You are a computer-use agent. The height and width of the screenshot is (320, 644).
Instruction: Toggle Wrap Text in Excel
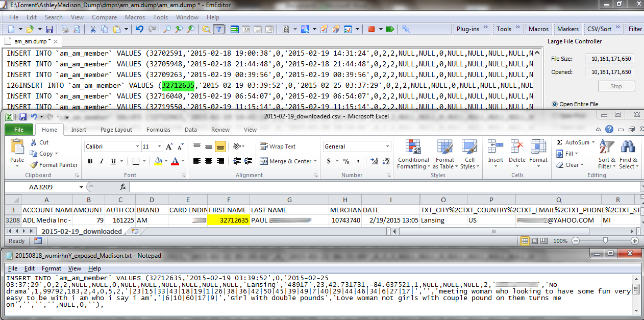tap(278, 146)
